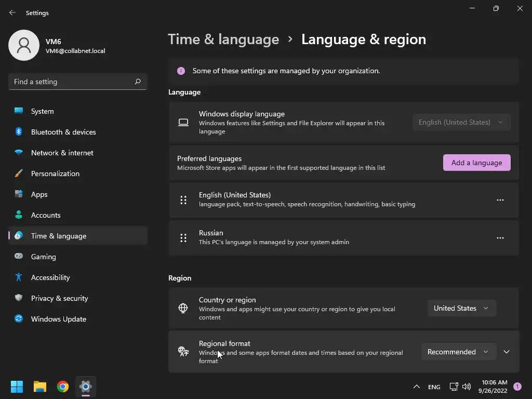Screen dimensions: 532x399
Task: Click the Preferred languages heading
Action: click(x=209, y=158)
